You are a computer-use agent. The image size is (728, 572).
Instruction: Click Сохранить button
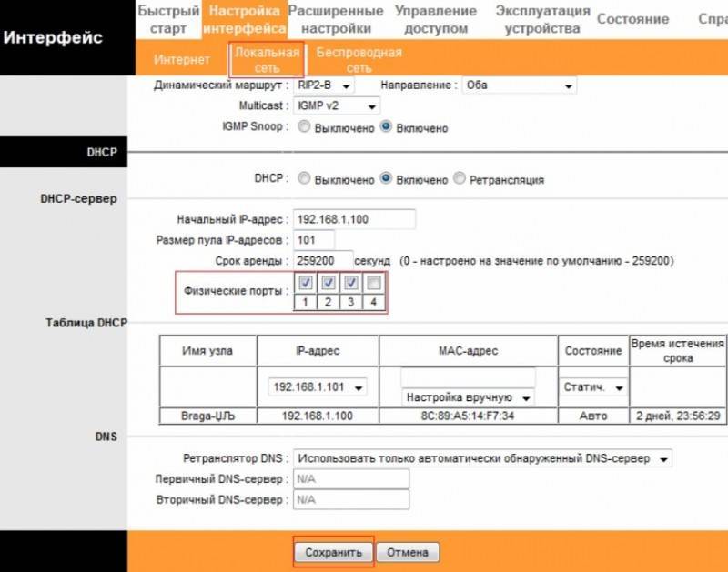click(333, 552)
